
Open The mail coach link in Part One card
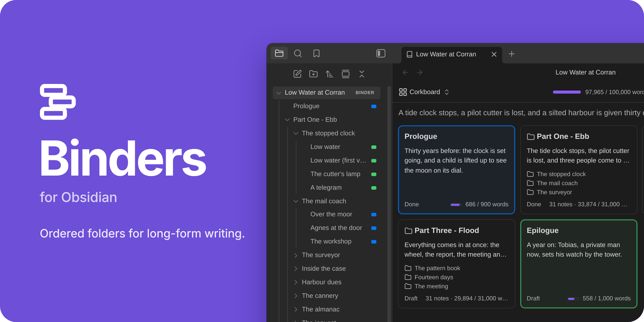coord(552,183)
